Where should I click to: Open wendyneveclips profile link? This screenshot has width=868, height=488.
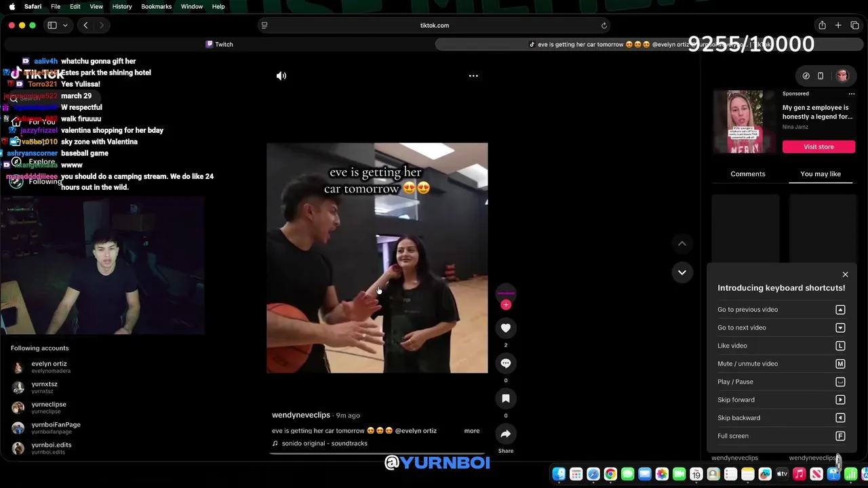point(301,415)
